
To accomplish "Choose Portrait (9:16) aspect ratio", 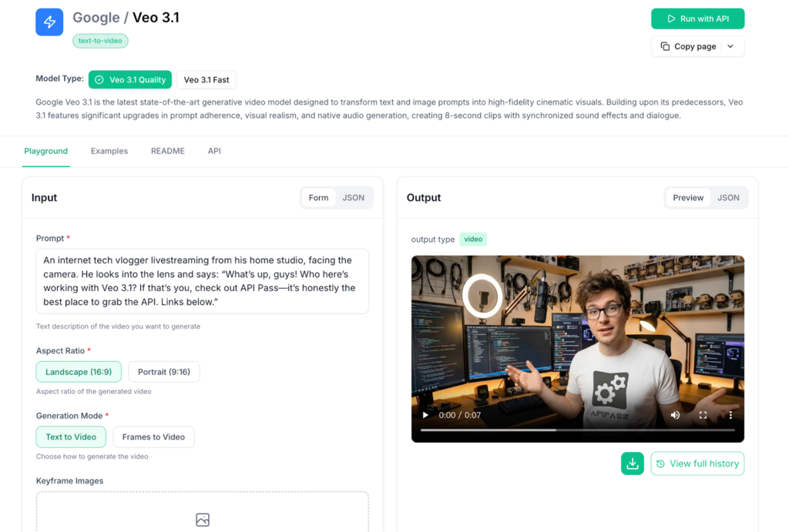I will pyautogui.click(x=164, y=372).
